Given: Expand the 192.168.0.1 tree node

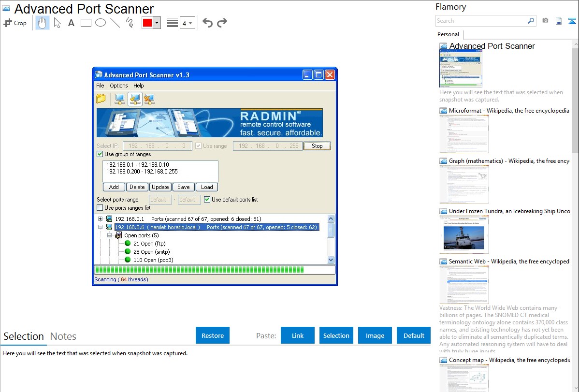Looking at the screenshot, I should click(100, 219).
